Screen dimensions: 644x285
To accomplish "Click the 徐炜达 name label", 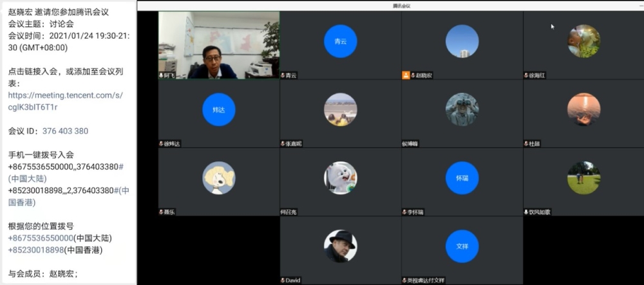I will point(172,144).
